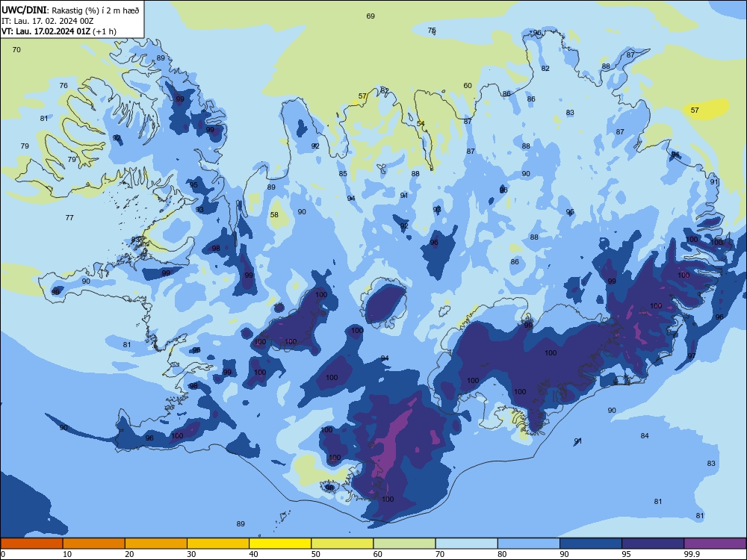Pick the bright yellow 40–50 legend swatch
This screenshot has width=747, height=560.
coord(280,544)
